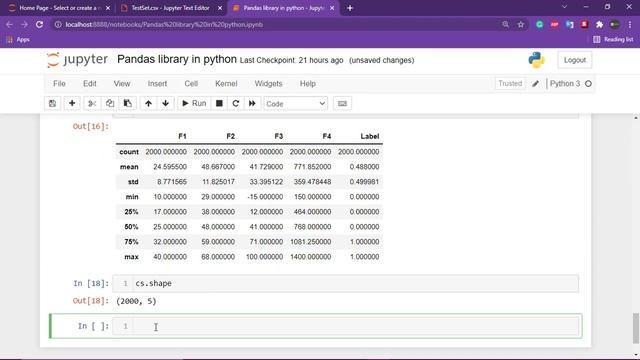Restart kernel and run all cells icon

[252, 104]
